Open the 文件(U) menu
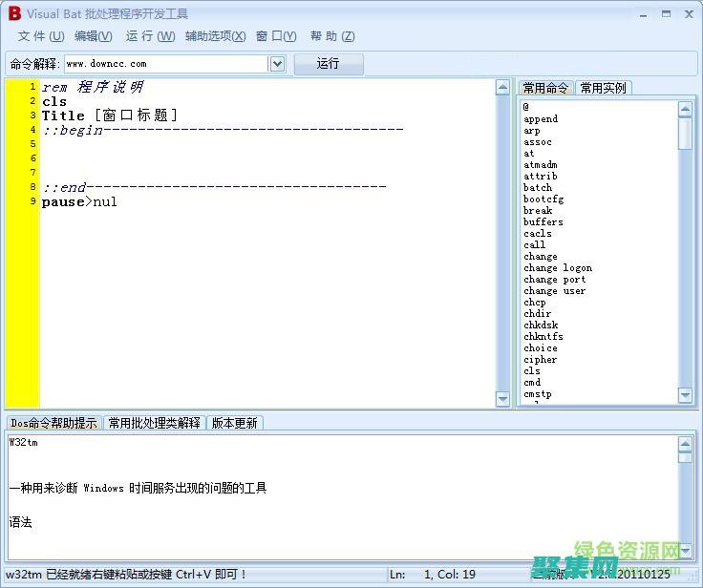This screenshot has width=703, height=588. coord(41,36)
